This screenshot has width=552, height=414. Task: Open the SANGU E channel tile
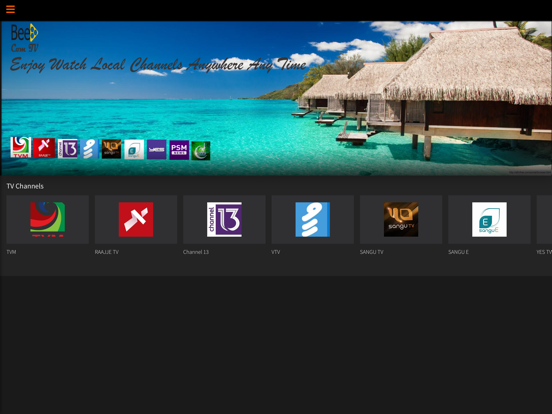[x=489, y=219]
